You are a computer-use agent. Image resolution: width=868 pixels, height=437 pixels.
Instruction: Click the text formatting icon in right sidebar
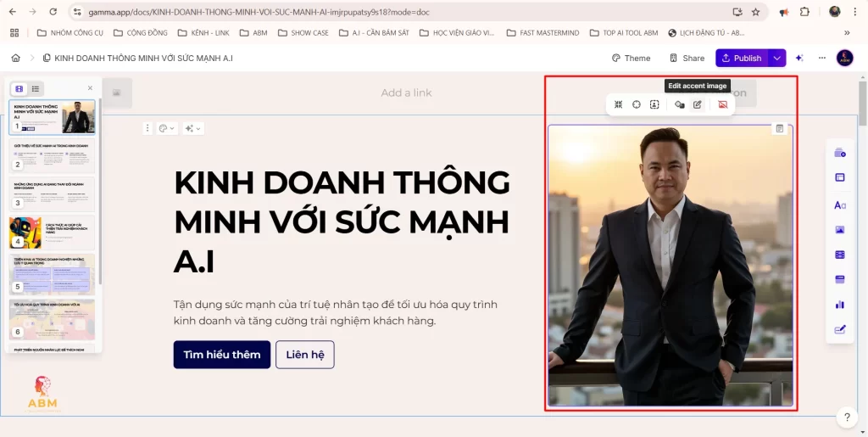click(x=840, y=204)
